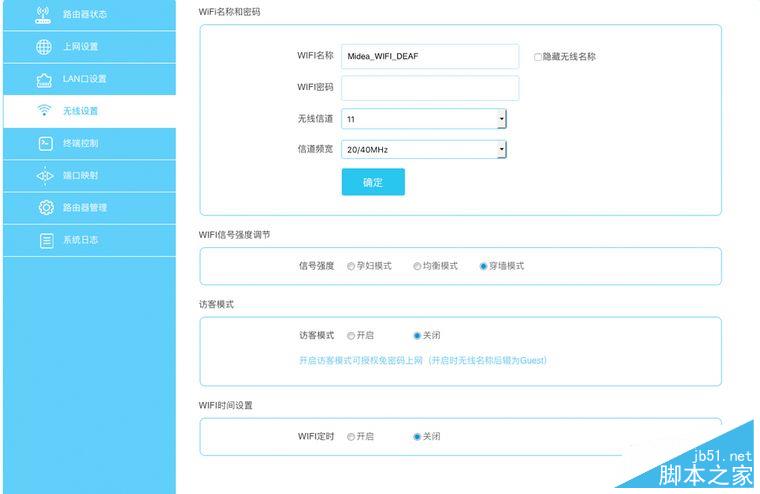Click the LAN port icon in sidebar
760x494 pixels.
44,80
